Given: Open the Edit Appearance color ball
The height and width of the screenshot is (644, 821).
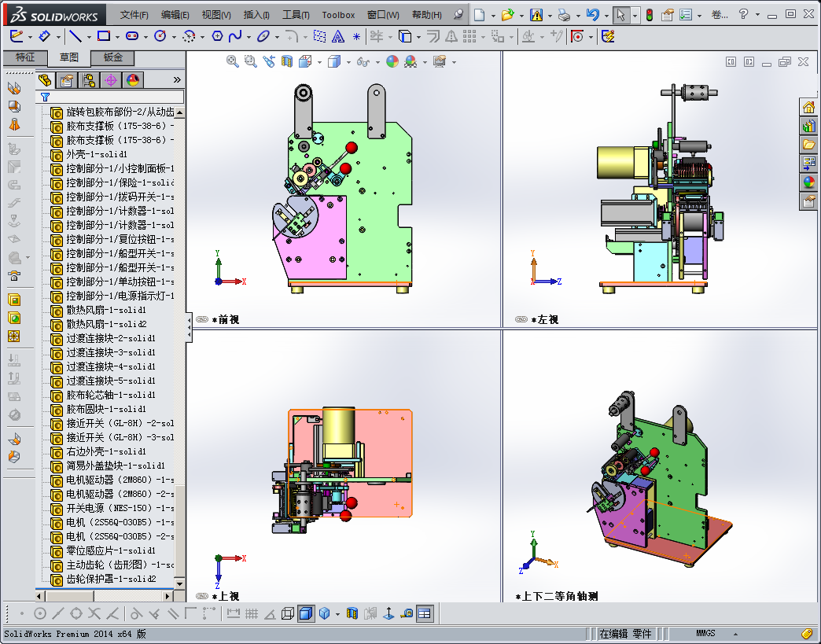Looking at the screenshot, I should [392, 61].
